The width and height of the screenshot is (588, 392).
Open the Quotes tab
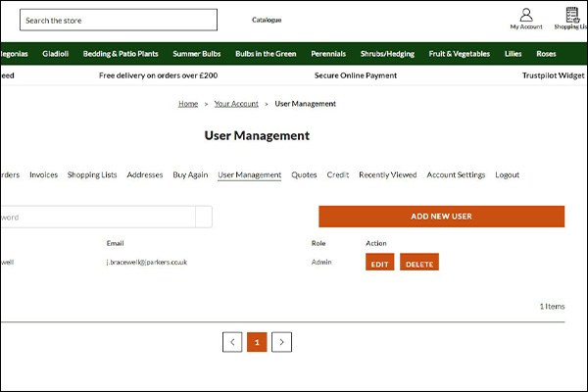coord(304,174)
